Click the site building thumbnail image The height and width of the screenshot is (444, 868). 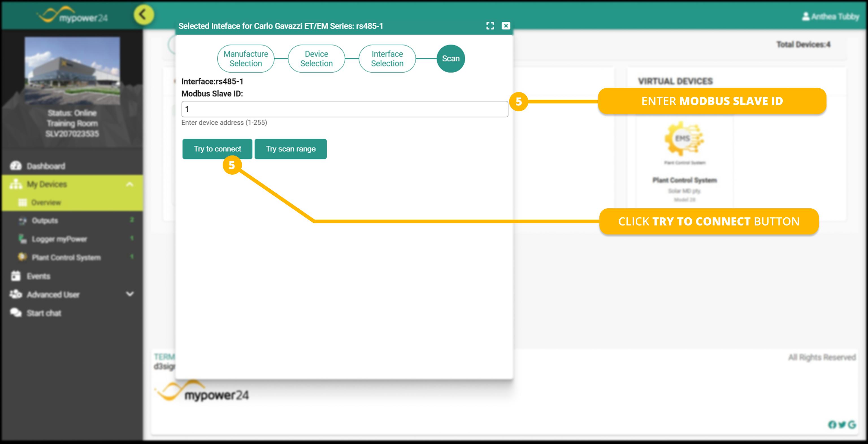point(72,71)
